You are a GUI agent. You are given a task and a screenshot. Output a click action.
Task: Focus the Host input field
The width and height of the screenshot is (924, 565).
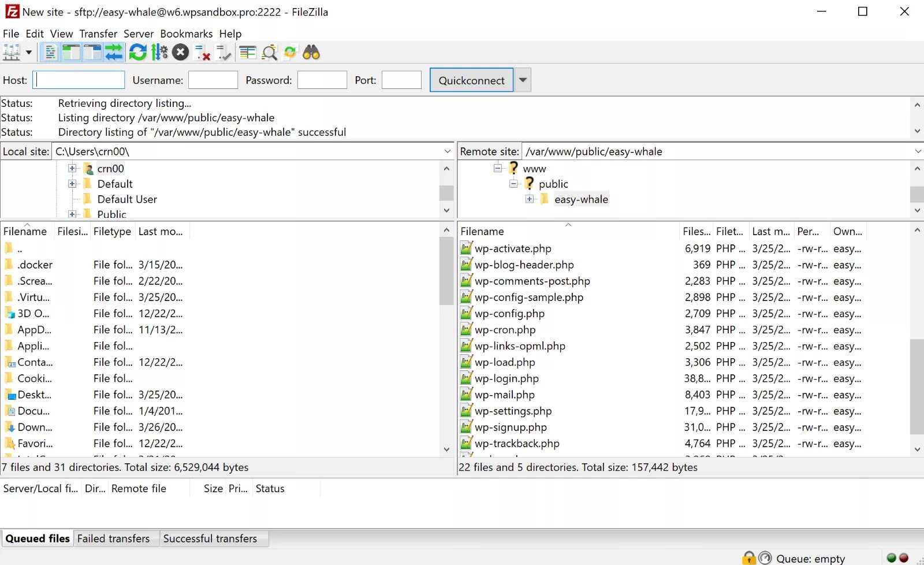click(x=79, y=80)
